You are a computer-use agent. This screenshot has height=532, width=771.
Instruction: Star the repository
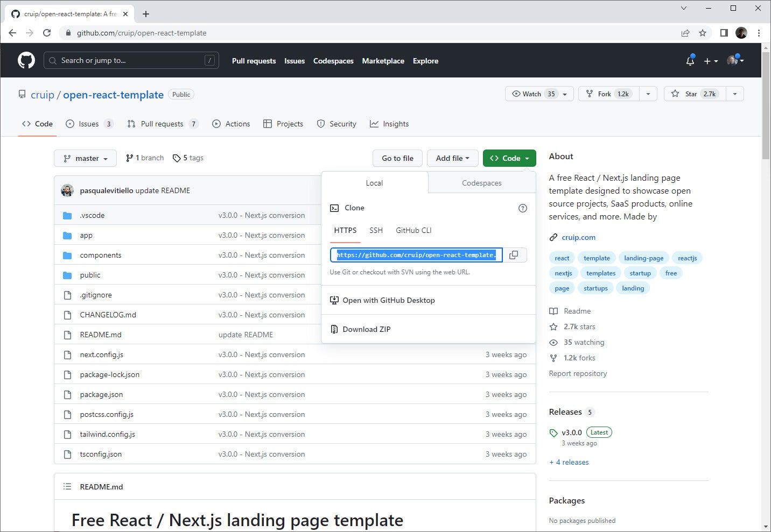pos(695,94)
